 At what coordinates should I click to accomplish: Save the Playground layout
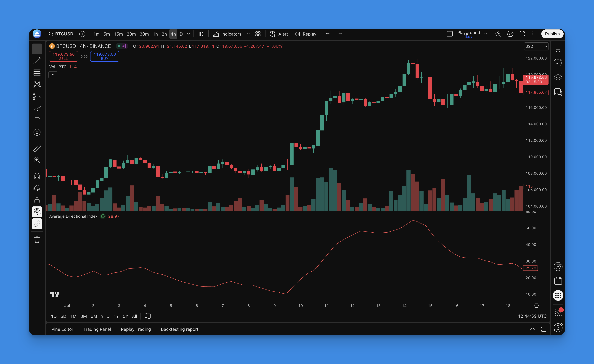click(x=468, y=37)
